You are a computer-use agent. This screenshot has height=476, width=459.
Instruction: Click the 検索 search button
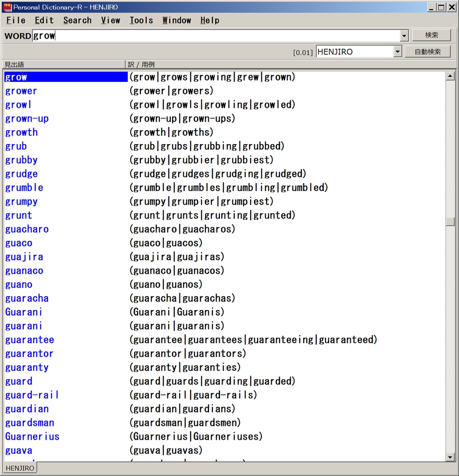(x=432, y=35)
